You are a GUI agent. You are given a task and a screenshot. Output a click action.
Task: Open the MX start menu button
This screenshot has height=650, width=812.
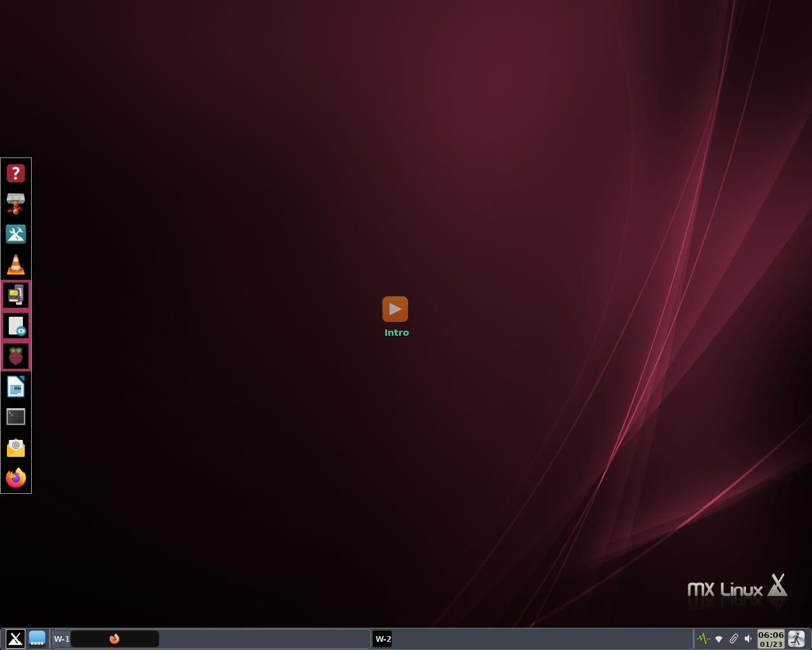pos(15,639)
